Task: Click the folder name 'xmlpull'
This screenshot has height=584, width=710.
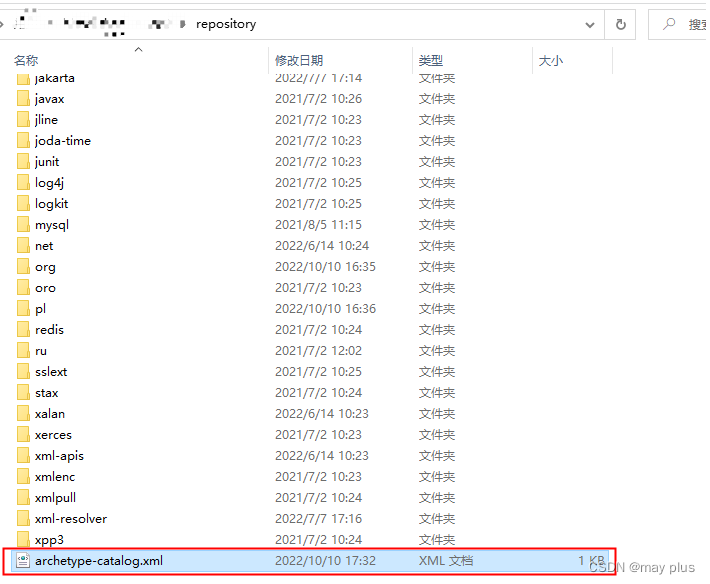Action: point(55,498)
